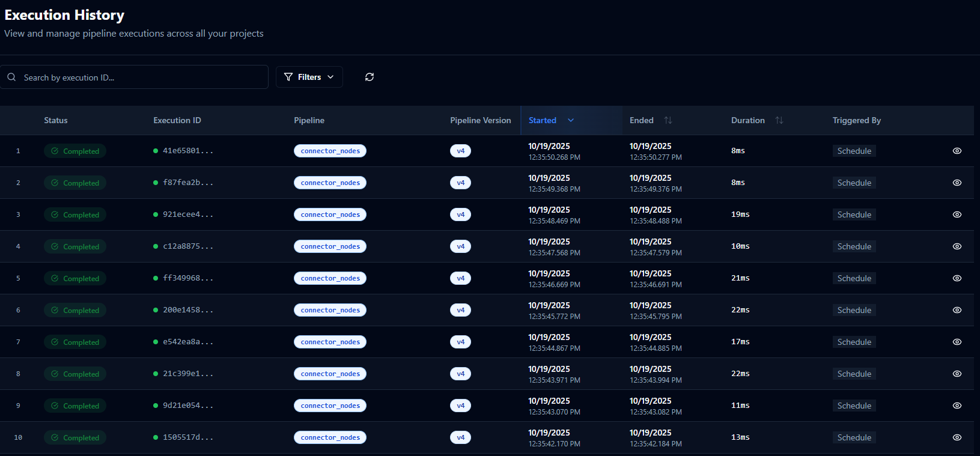Click the Execution ID column header

pos(177,120)
